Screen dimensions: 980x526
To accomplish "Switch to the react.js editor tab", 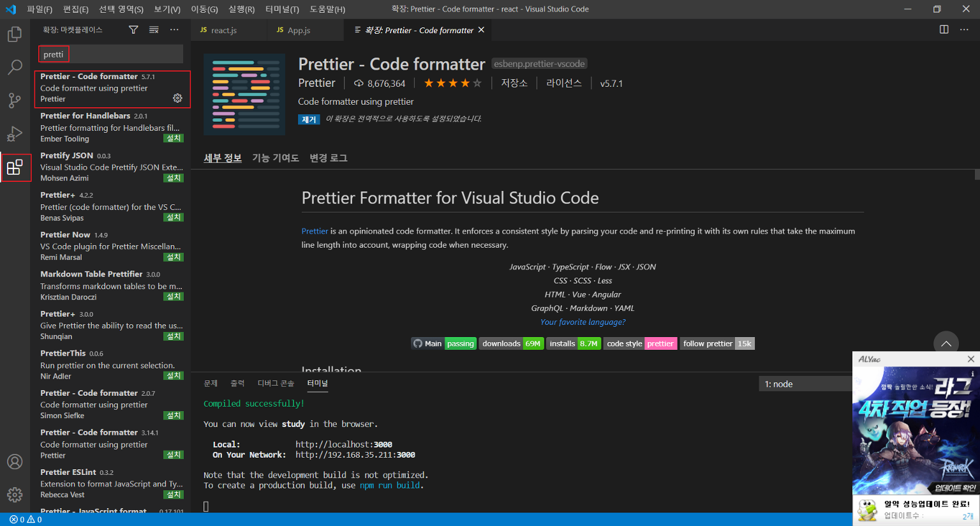I will (228, 30).
